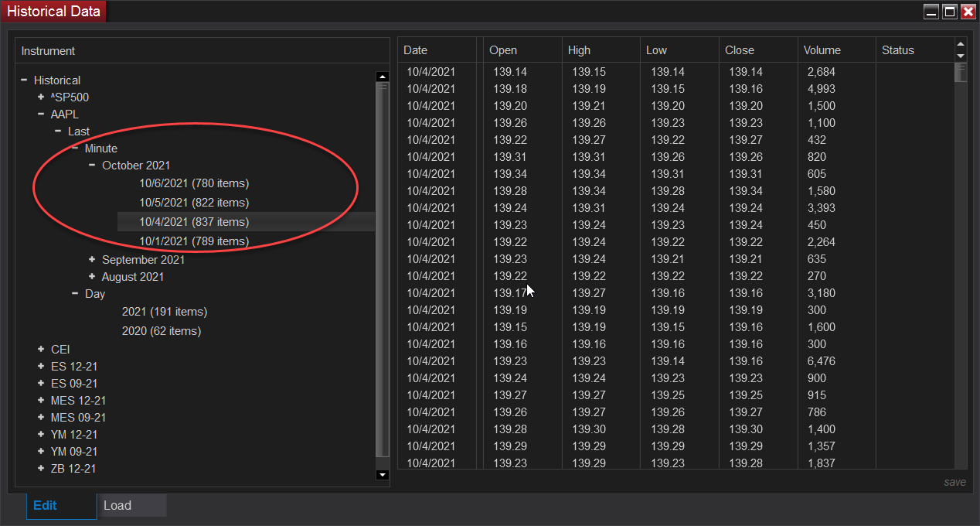Minimize the Historical Data window
980x526 pixels.
click(x=931, y=12)
